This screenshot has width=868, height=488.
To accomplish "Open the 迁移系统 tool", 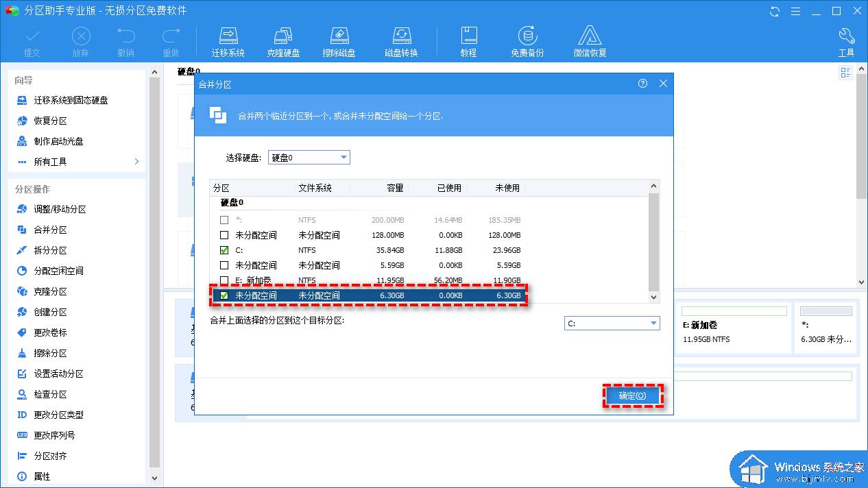I will click(x=228, y=41).
